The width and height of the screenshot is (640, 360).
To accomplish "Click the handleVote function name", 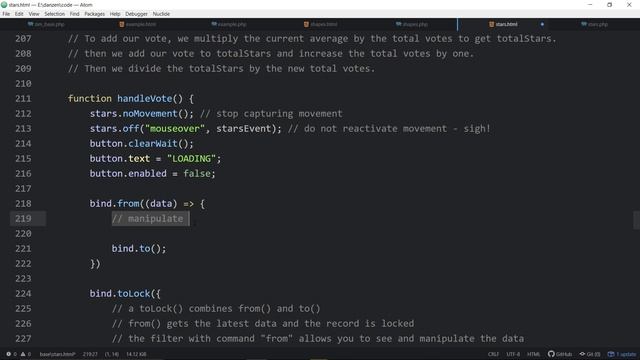I will 144,99.
